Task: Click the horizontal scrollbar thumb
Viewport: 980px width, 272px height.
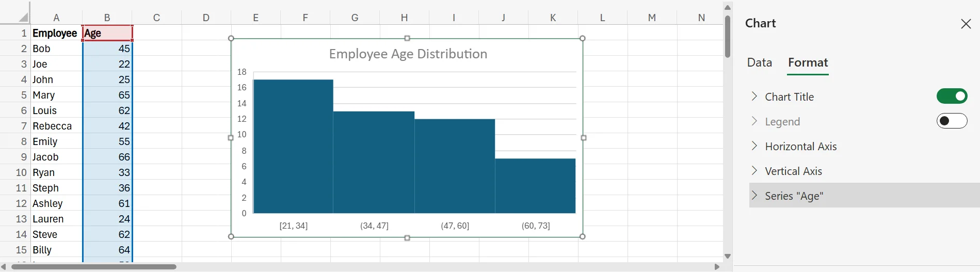Action: (94, 267)
